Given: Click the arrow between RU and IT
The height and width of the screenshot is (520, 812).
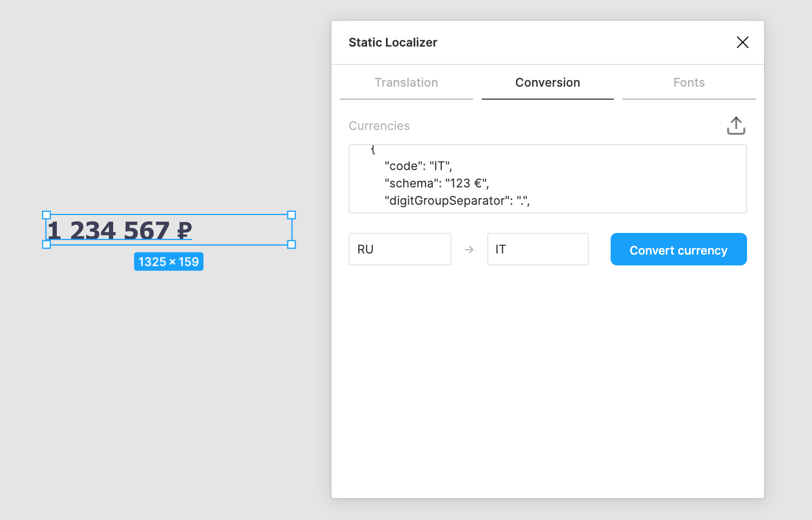Looking at the screenshot, I should click(x=469, y=250).
